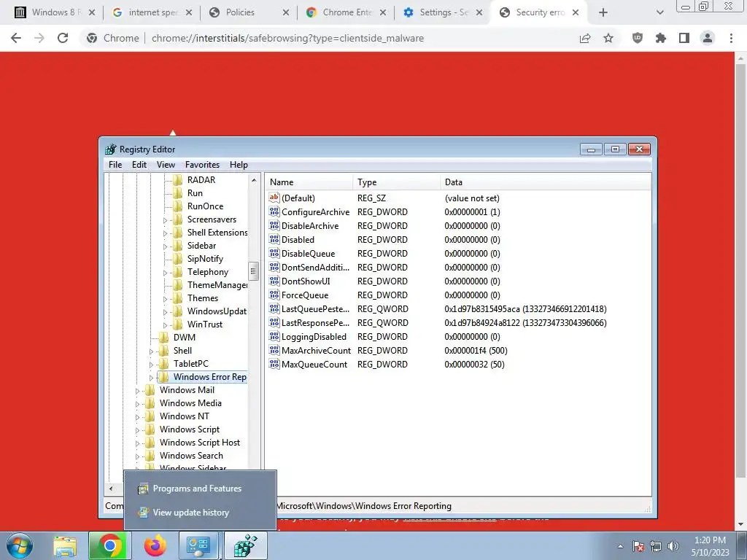Open Chrome tab search dropdown
747x560 pixels.
click(659, 12)
